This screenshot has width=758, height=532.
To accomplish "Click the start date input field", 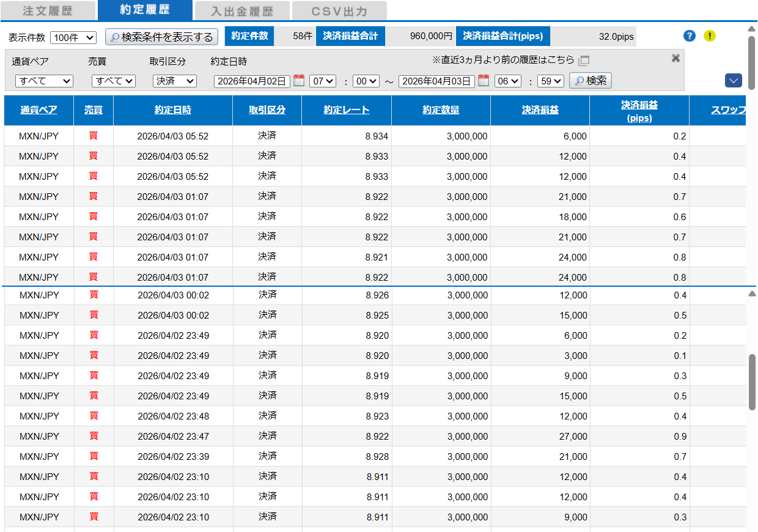I will pos(251,81).
